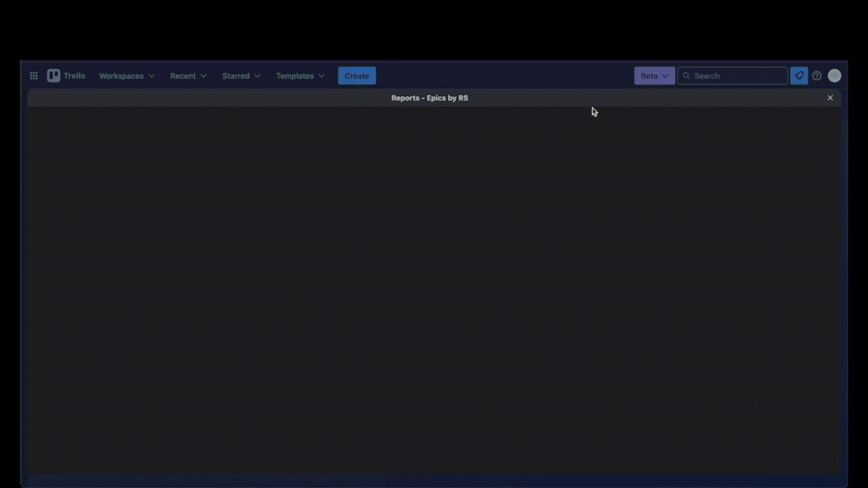Click the Trello logo icon
Image resolution: width=868 pixels, height=488 pixels.
point(53,76)
